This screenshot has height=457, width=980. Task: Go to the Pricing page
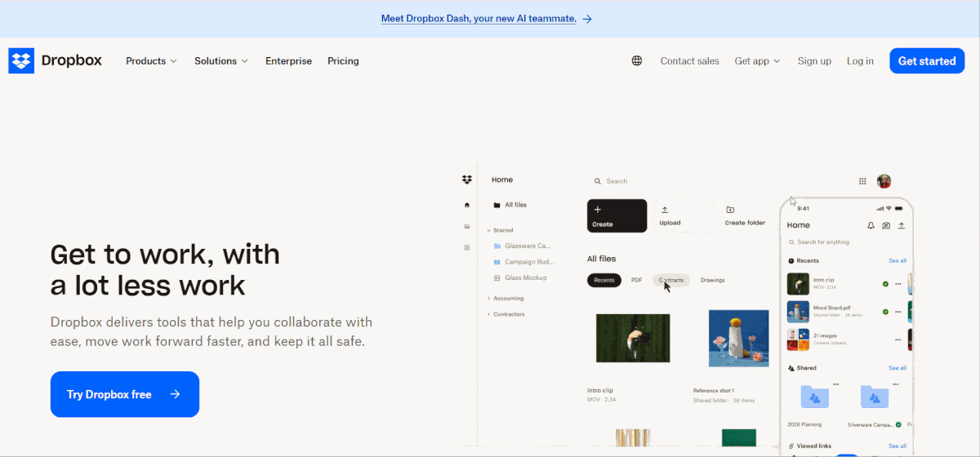tap(343, 61)
